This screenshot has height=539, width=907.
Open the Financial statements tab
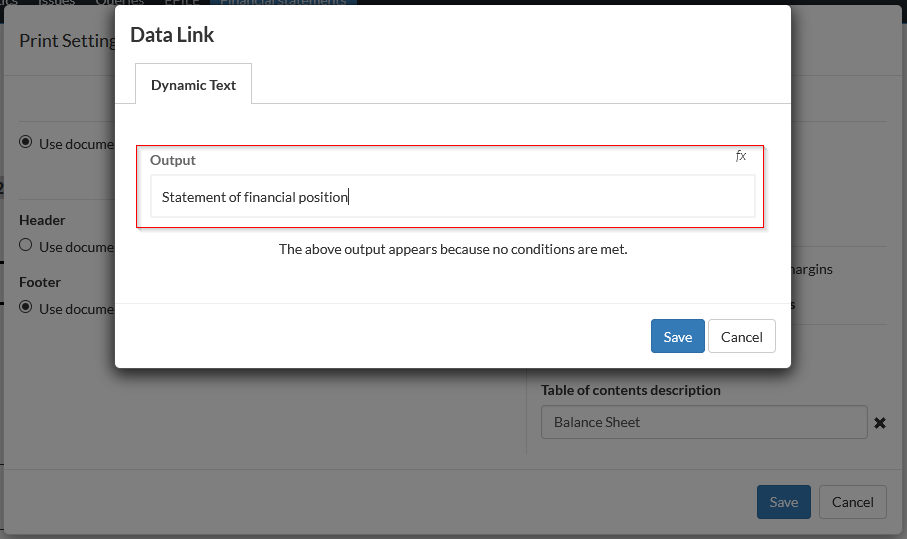tap(283, 3)
